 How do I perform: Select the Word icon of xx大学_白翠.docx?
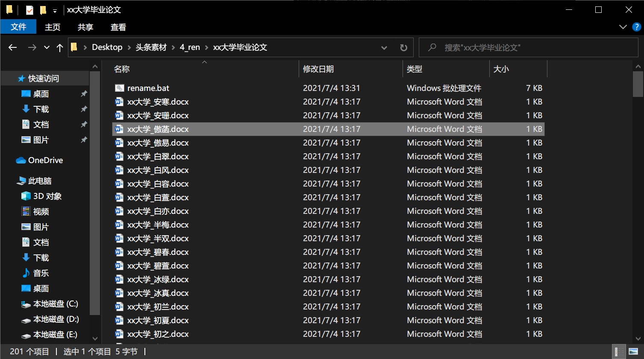point(119,156)
